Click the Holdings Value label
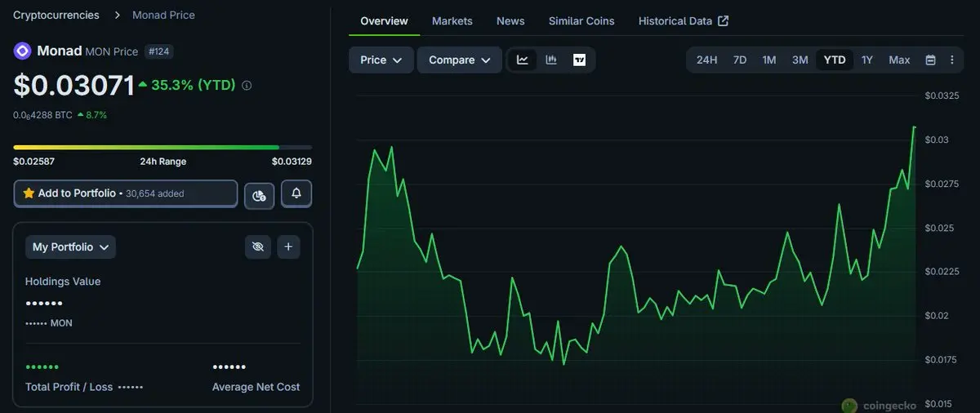Viewport: 980px width, 413px height. (63, 282)
